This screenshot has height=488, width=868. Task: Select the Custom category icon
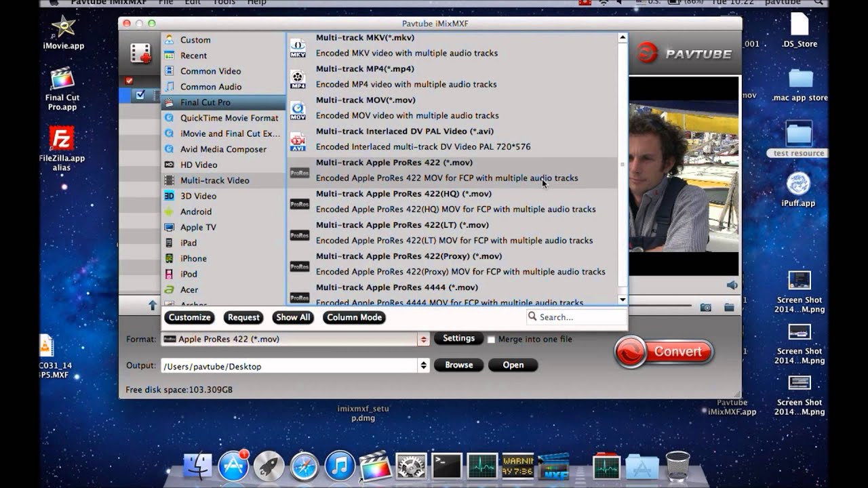click(169, 40)
